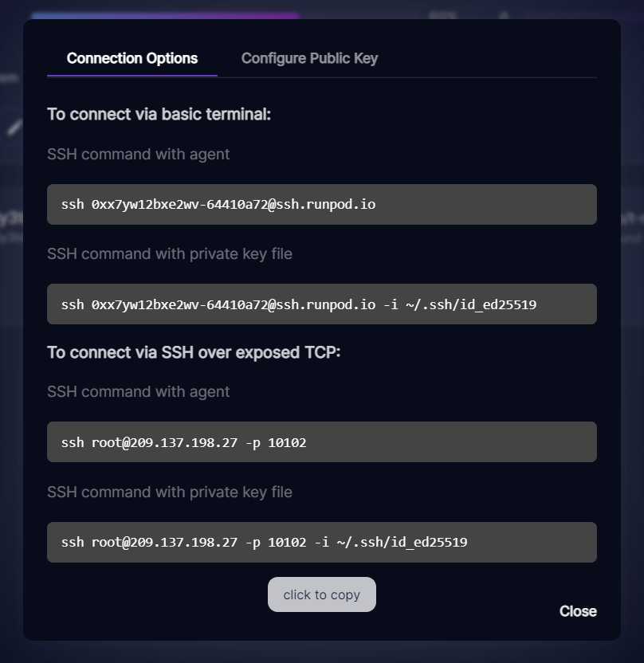Copy basic terminal command with id_ed25519 key
This screenshot has height=663, width=644.
(x=321, y=304)
